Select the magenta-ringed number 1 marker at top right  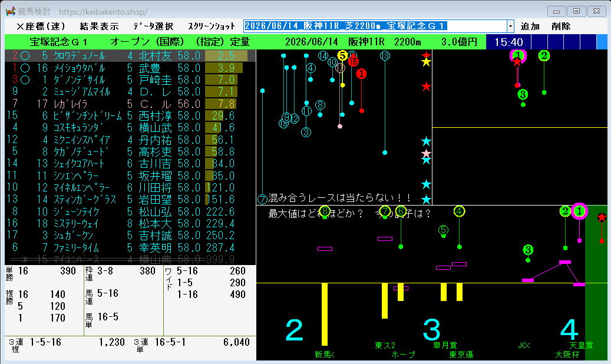tap(518, 56)
